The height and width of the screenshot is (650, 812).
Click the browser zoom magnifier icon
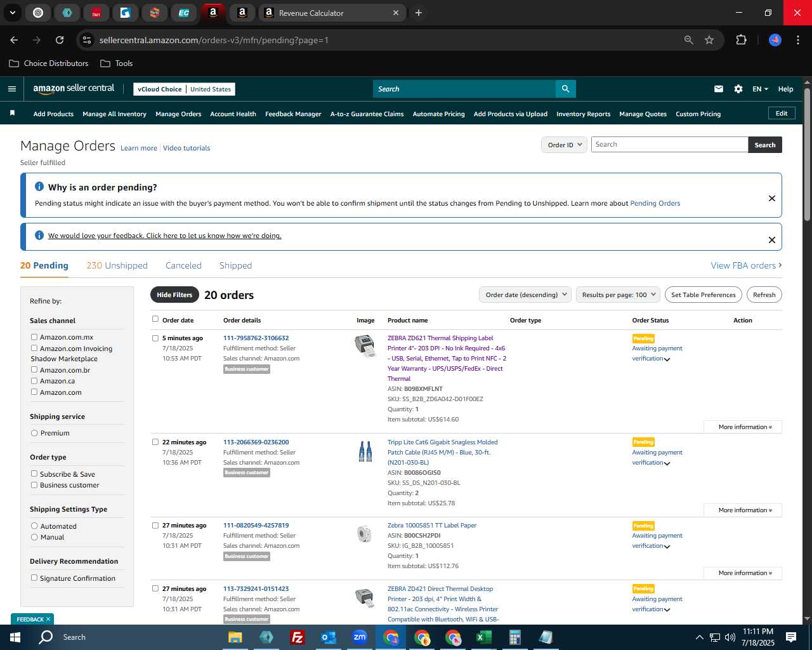pos(689,40)
